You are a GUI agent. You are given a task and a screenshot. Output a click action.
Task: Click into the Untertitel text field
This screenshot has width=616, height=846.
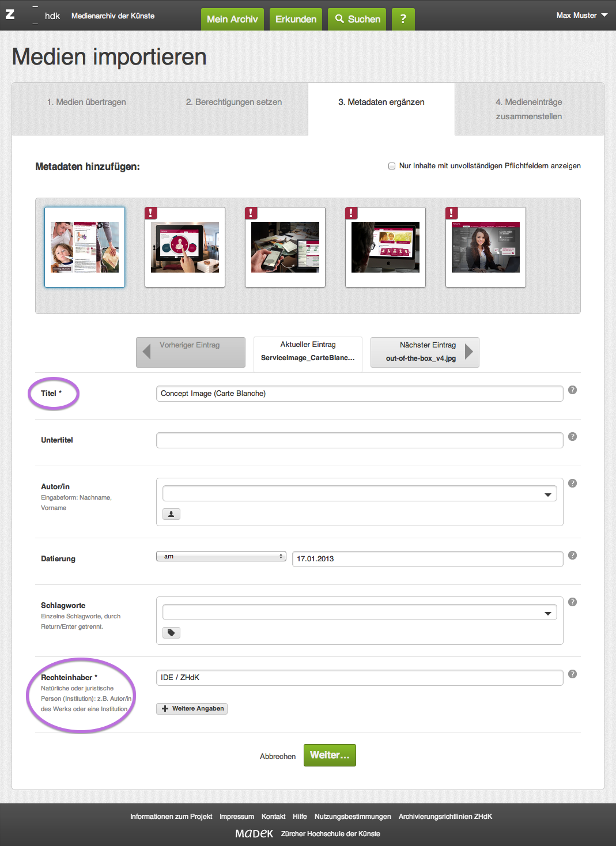click(x=359, y=440)
